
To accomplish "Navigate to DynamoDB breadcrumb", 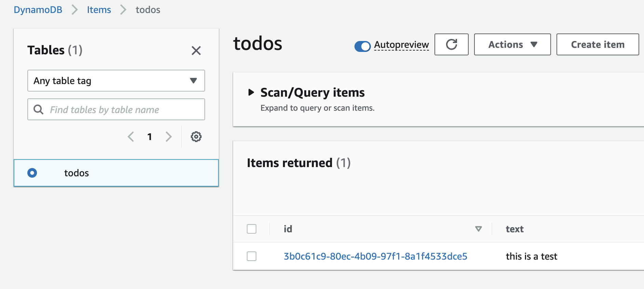I will [x=38, y=10].
